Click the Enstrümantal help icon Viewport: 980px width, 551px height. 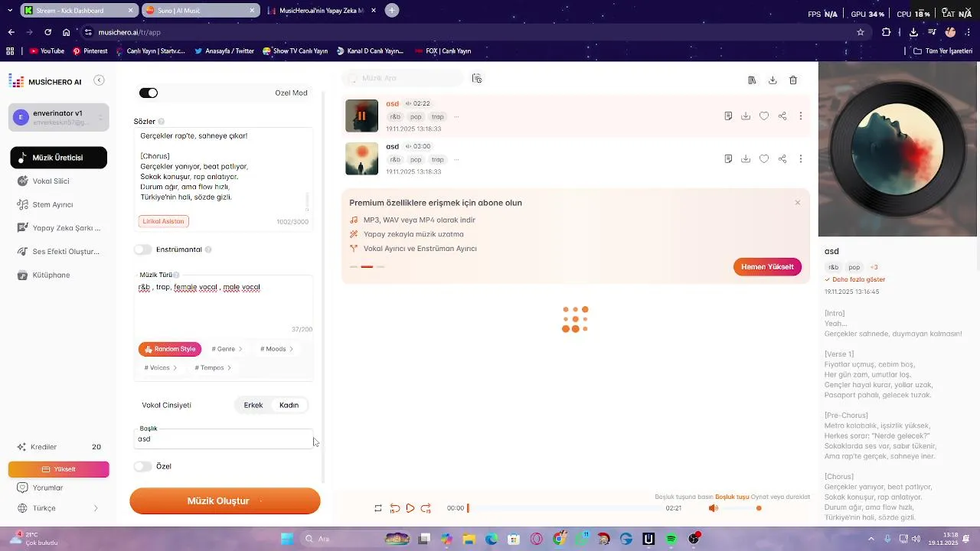[x=208, y=249]
